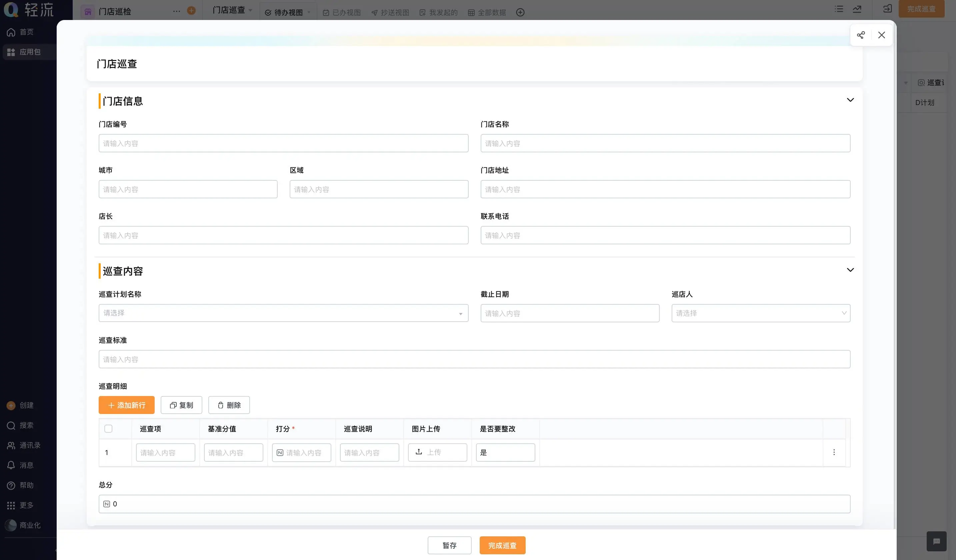Click the 区域 input field
Screen dimensions: 956x560
pyautogui.click(x=379, y=189)
